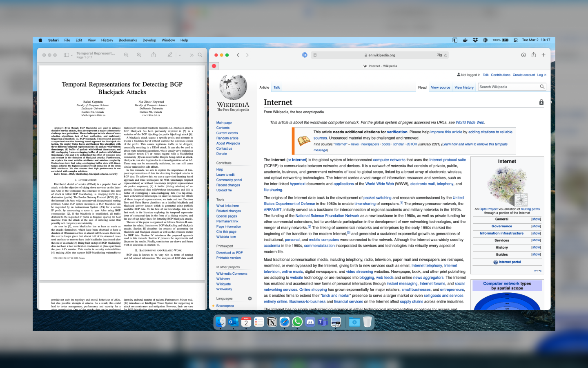588x368 pixels.
Task: Show Safari downloads list
Action: point(523,55)
